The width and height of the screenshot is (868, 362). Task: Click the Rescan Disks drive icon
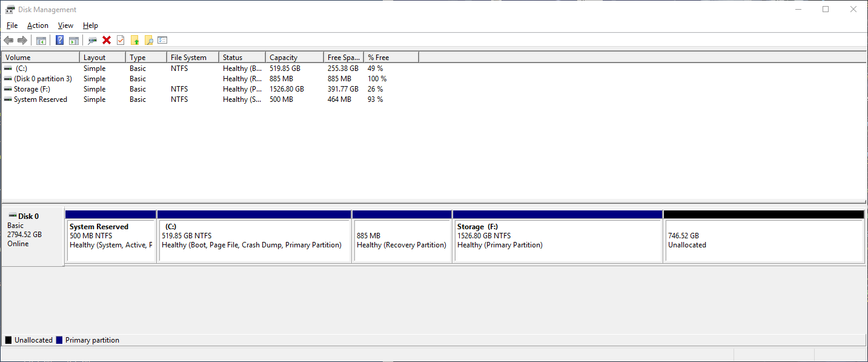click(92, 41)
